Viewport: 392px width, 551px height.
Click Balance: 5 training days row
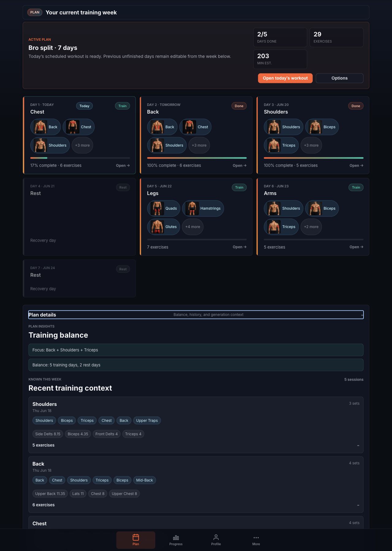pyautogui.click(x=196, y=365)
